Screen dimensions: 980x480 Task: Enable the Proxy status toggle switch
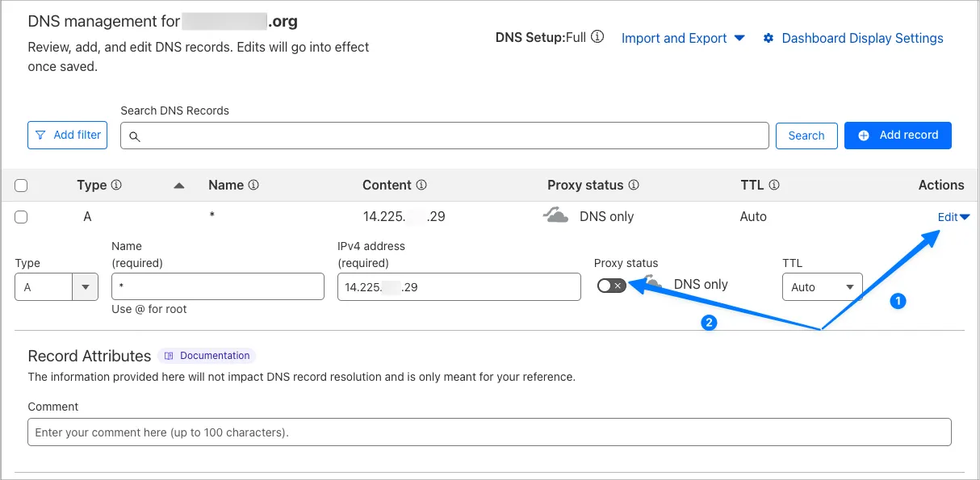[611, 286]
